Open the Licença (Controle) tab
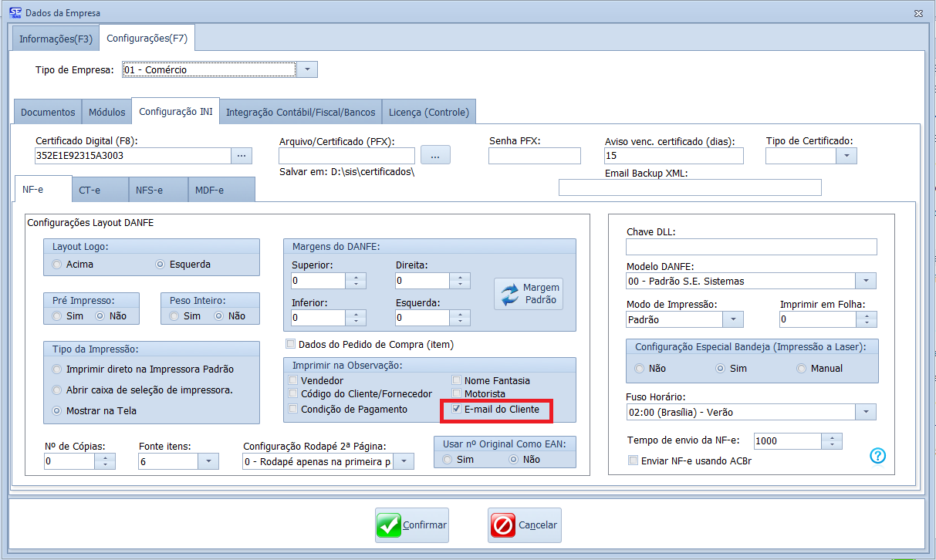This screenshot has height=560, width=936. [x=429, y=112]
